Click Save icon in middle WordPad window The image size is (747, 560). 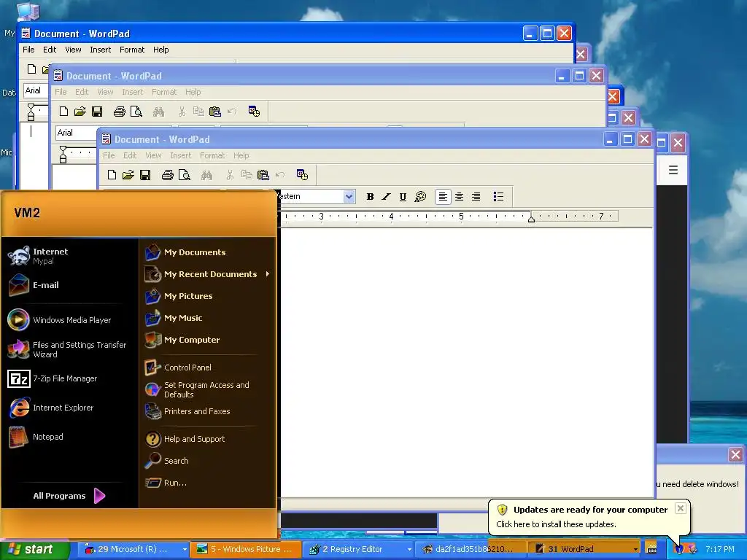97,112
